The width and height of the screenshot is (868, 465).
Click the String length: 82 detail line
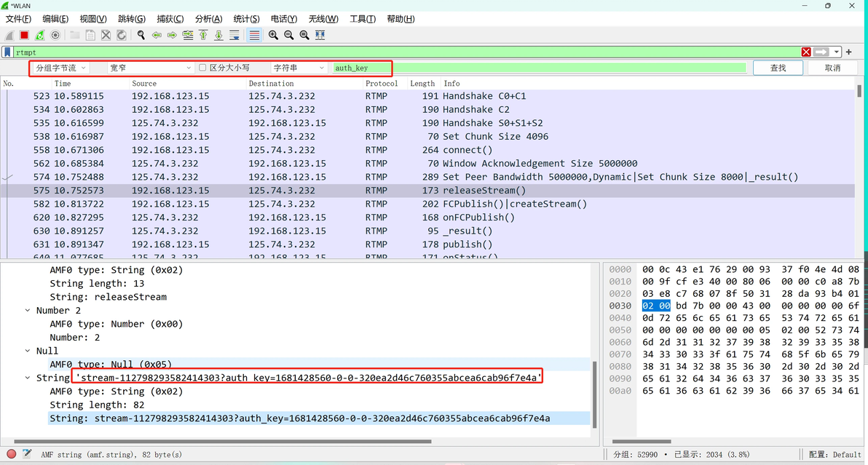click(97, 405)
